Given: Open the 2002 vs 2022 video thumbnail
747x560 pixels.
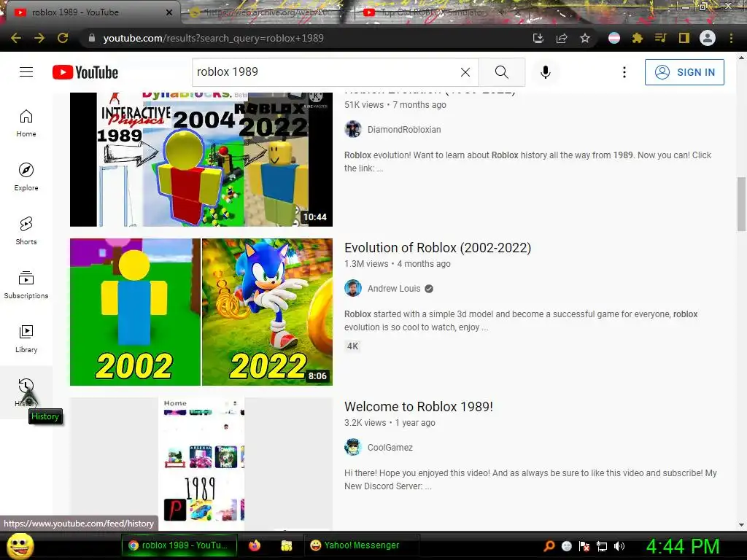Looking at the screenshot, I should pos(201,312).
